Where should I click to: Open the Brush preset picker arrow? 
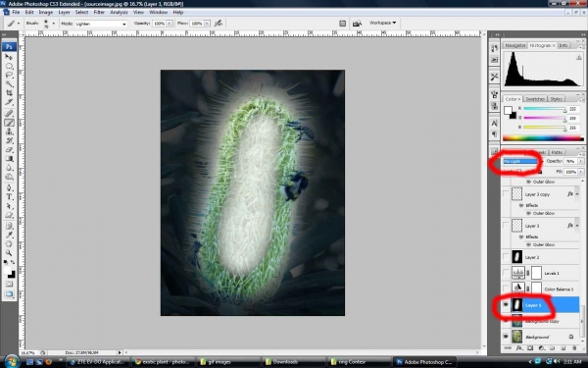53,24
